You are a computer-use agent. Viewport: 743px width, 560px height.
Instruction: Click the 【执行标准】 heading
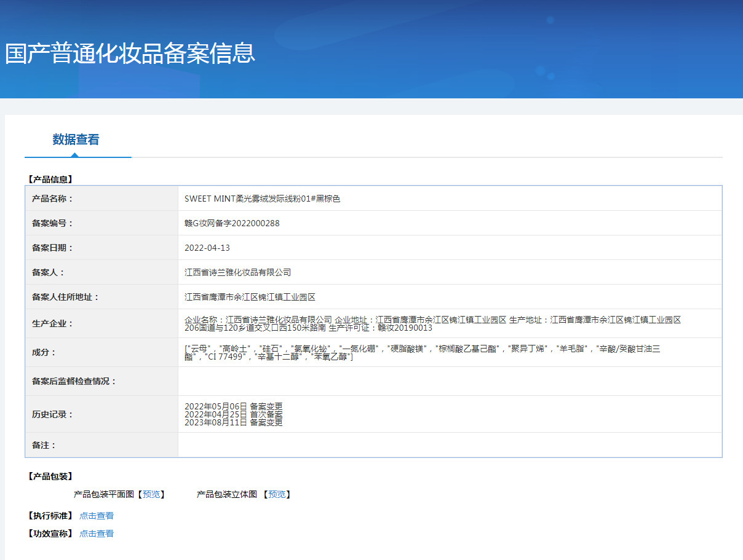tap(50, 516)
